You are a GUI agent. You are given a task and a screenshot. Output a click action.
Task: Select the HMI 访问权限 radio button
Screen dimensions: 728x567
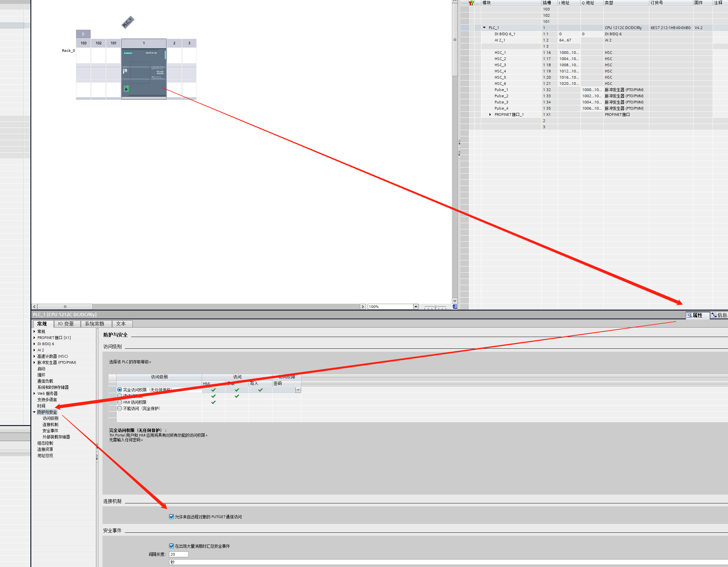tap(119, 402)
